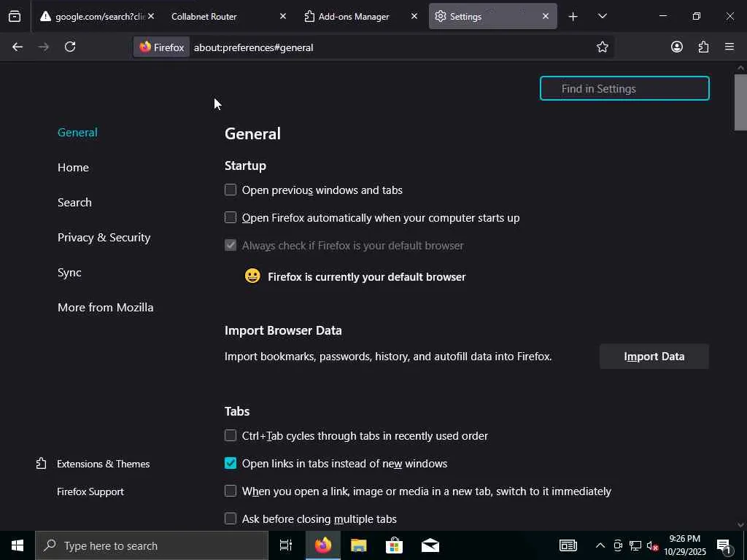
Task: Uncheck Open links in tabs instead
Action: coord(231,463)
